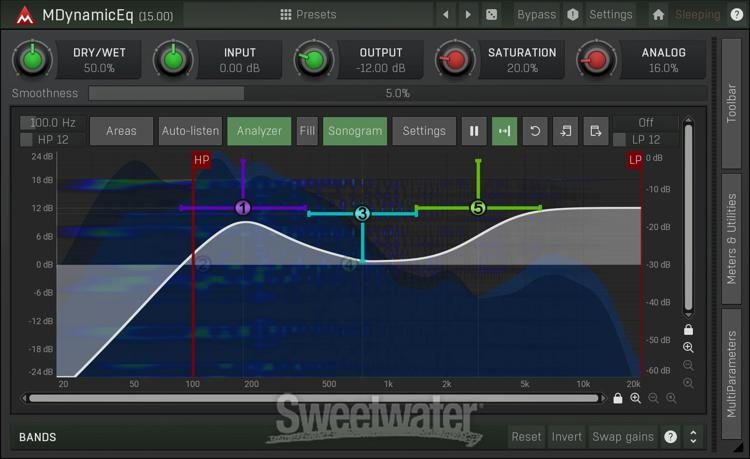Click the Smoothness slider bar
750x459 pixels.
click(x=397, y=93)
